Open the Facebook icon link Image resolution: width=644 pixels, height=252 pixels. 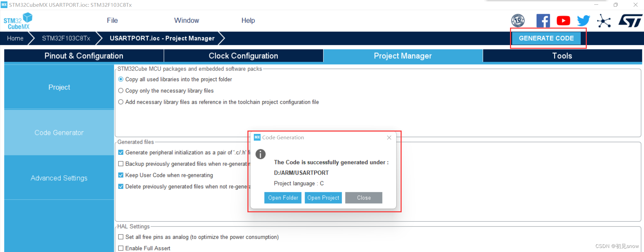point(543,21)
